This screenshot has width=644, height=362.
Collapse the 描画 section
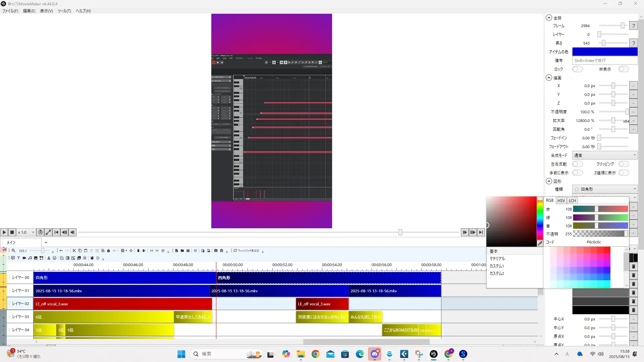click(x=549, y=78)
